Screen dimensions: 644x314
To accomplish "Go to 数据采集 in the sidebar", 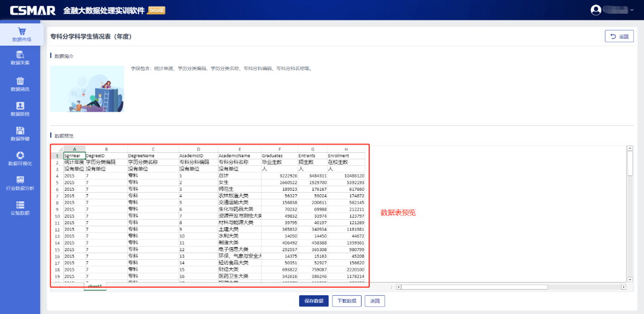I will coord(20,55).
